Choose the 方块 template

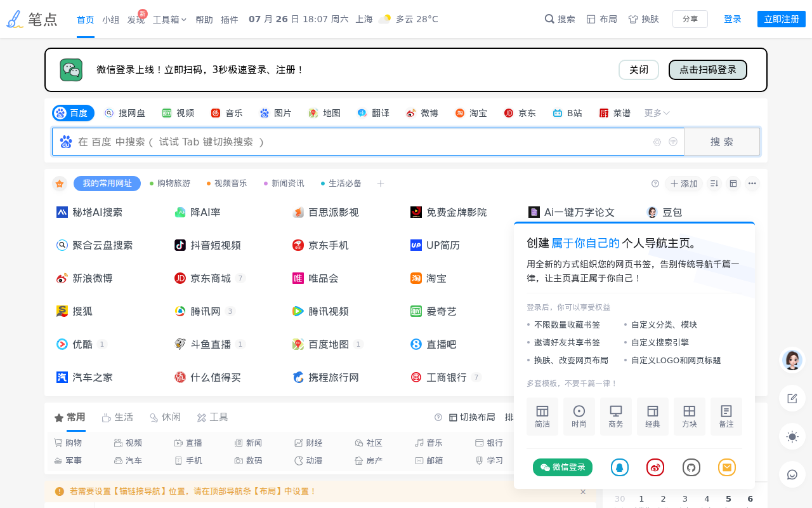690,417
